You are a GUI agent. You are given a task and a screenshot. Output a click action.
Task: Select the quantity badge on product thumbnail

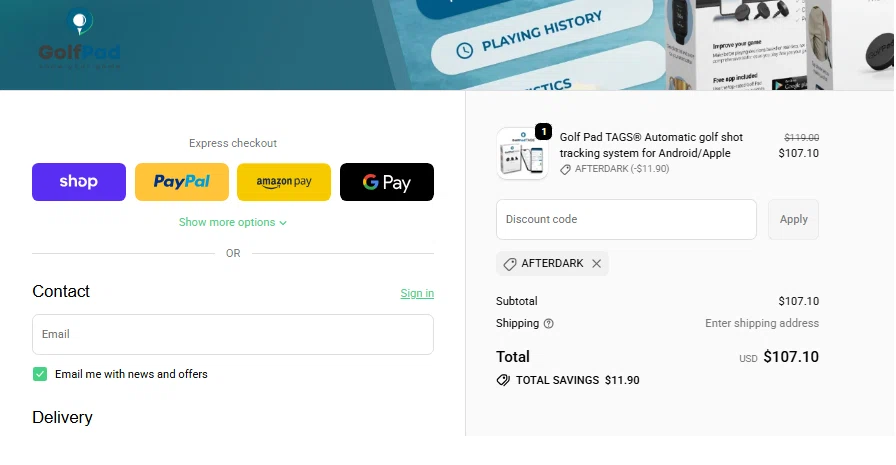tap(543, 131)
